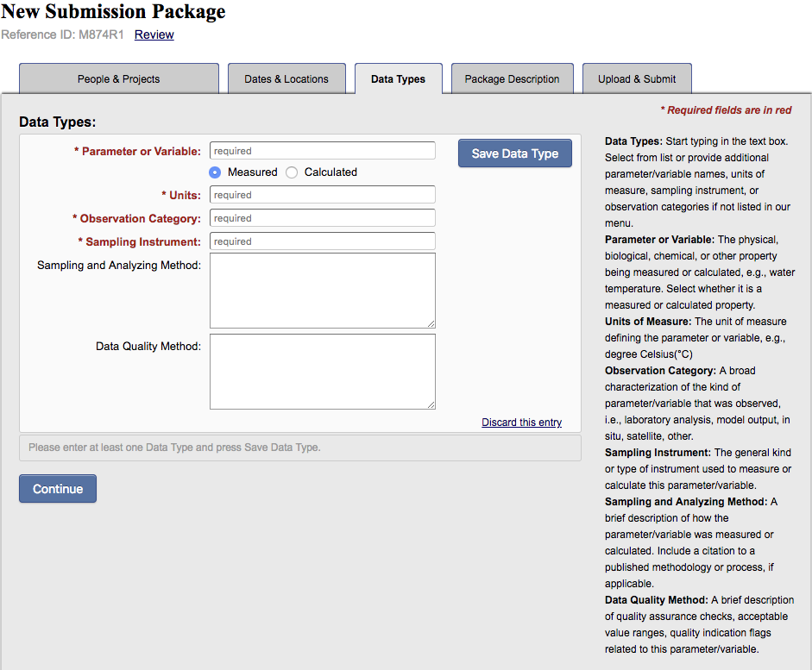This screenshot has height=670, width=812.
Task: Click the Data Quality Method resize handle
Action: pyautogui.click(x=431, y=404)
